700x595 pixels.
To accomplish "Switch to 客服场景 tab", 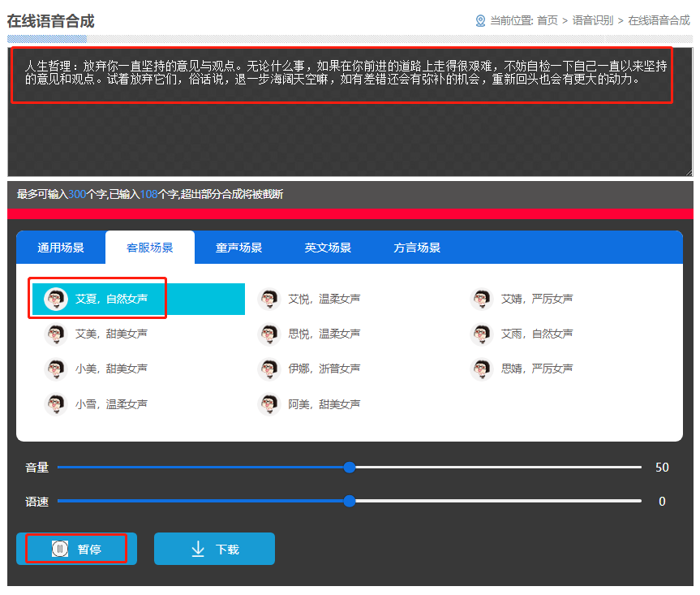I will (150, 248).
